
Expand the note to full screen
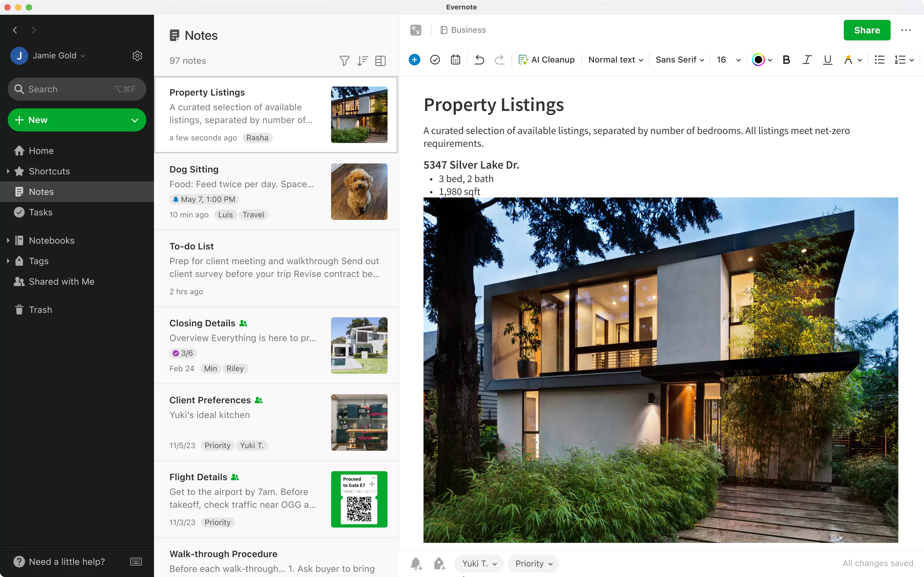pos(415,30)
